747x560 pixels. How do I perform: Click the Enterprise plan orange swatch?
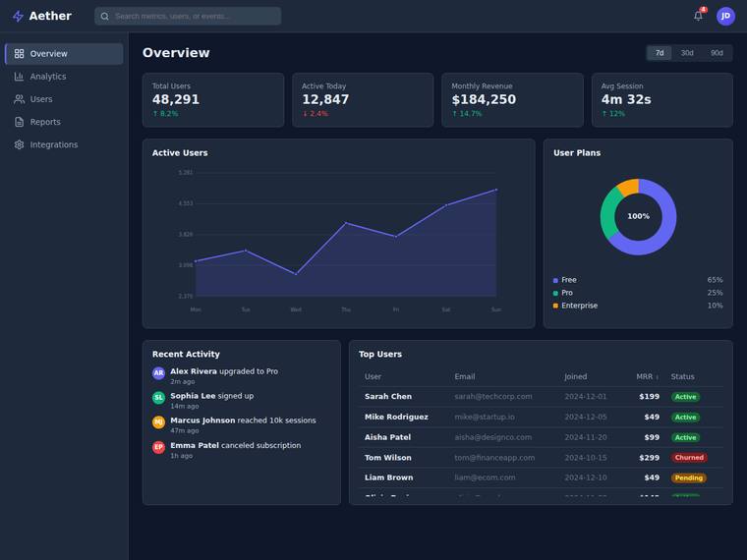555,306
